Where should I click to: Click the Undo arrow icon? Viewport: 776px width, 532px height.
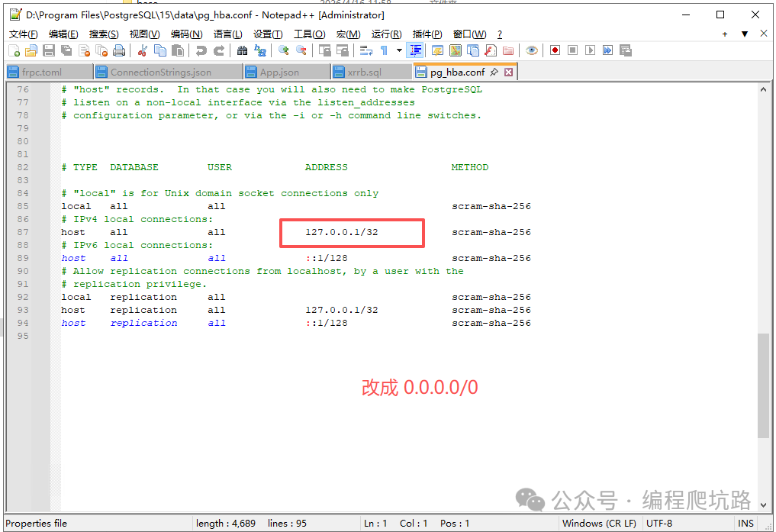201,50
